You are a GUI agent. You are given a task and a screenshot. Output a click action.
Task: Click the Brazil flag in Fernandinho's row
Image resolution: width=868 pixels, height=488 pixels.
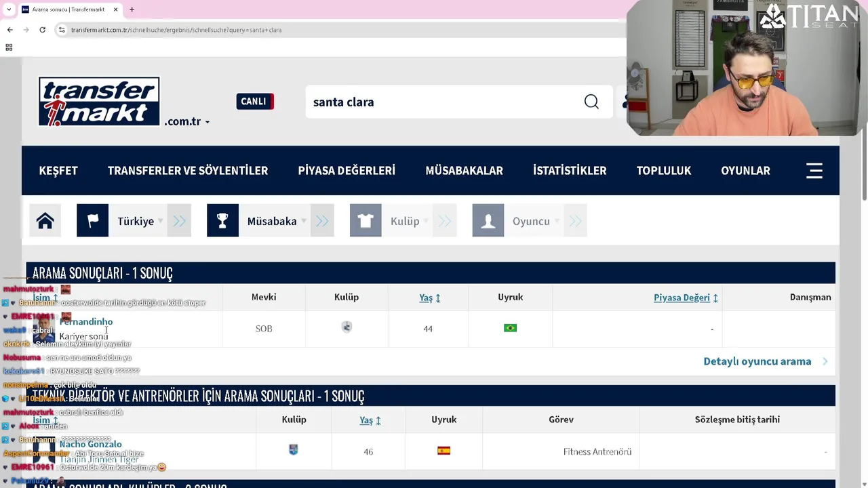[x=511, y=328]
